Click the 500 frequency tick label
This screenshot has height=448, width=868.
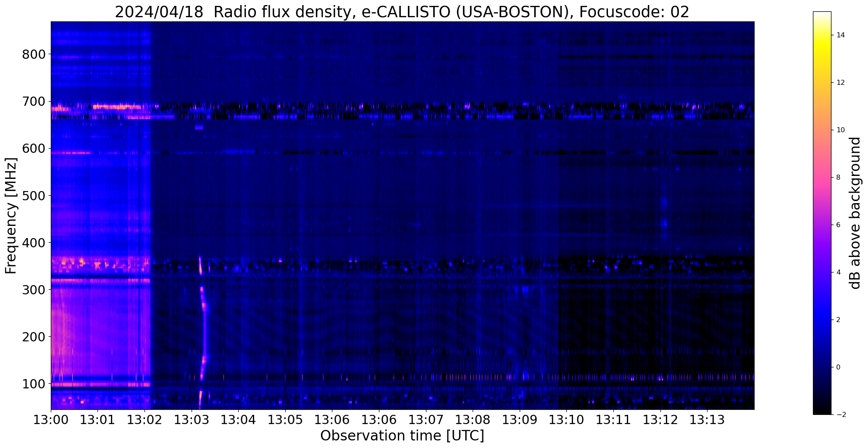pyautogui.click(x=33, y=195)
